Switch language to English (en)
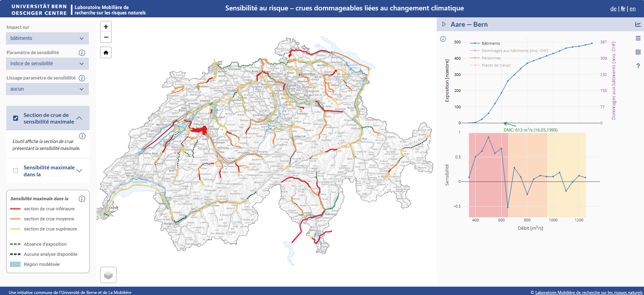Image resolution: width=644 pixels, height=295 pixels. pos(633,9)
